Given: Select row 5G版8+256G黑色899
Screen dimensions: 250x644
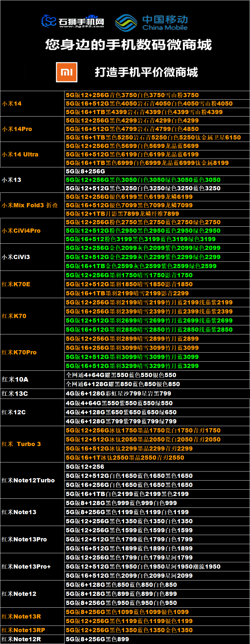Looking at the screenshot, I should (x=157, y=639).
